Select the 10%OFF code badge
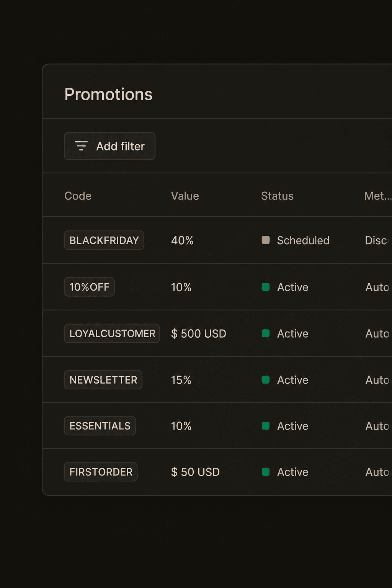This screenshot has width=392, height=588. (x=89, y=287)
